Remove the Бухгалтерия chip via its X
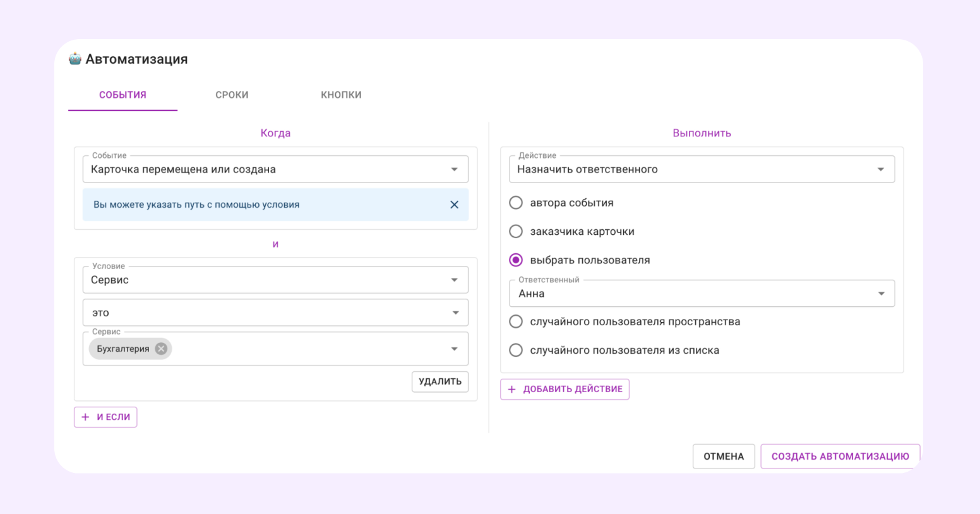 tap(161, 349)
